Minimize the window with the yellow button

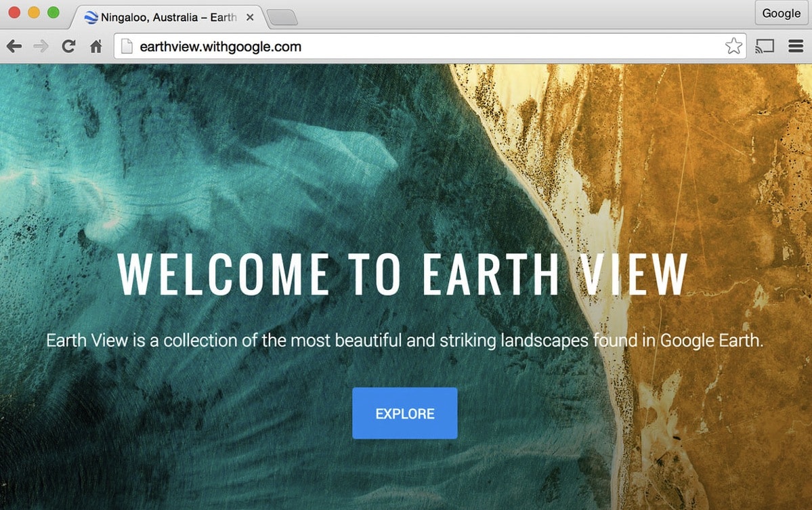pyautogui.click(x=34, y=12)
